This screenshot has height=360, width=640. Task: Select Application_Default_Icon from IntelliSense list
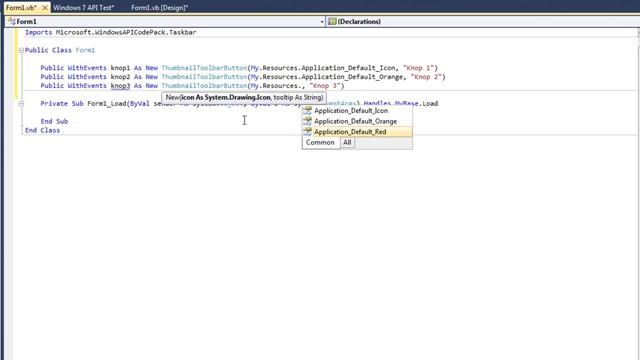pos(357,111)
